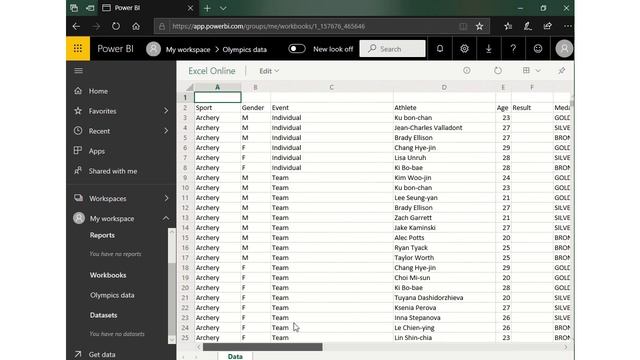The image size is (640, 360).
Task: Collapse My workspace section chevron
Action: [166, 218]
